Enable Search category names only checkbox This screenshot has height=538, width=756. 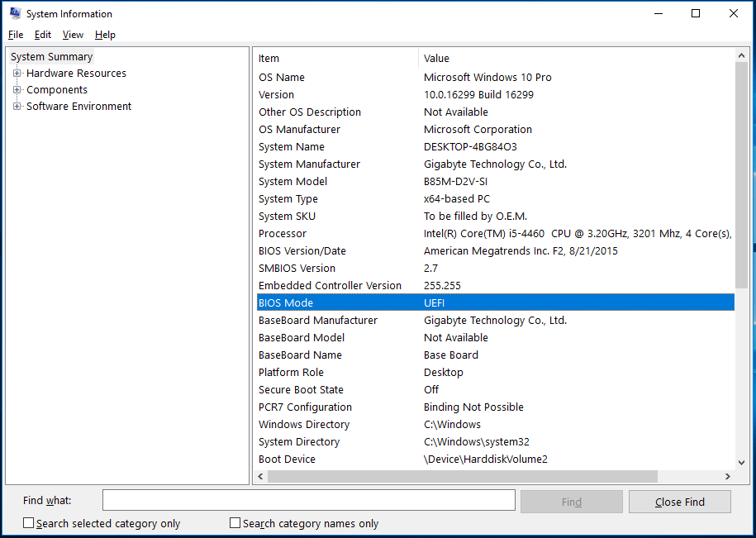coord(235,523)
